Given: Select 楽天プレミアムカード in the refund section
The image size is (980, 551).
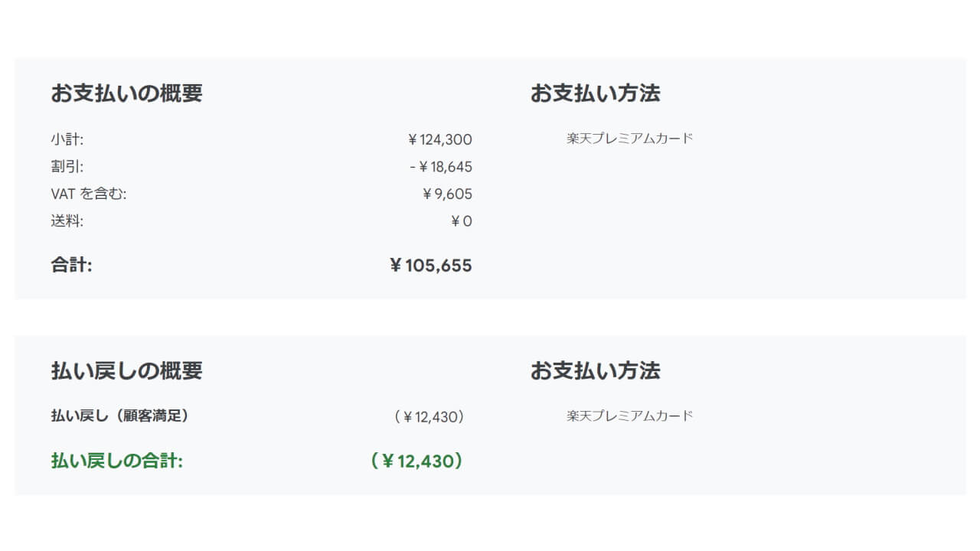Looking at the screenshot, I should point(629,416).
